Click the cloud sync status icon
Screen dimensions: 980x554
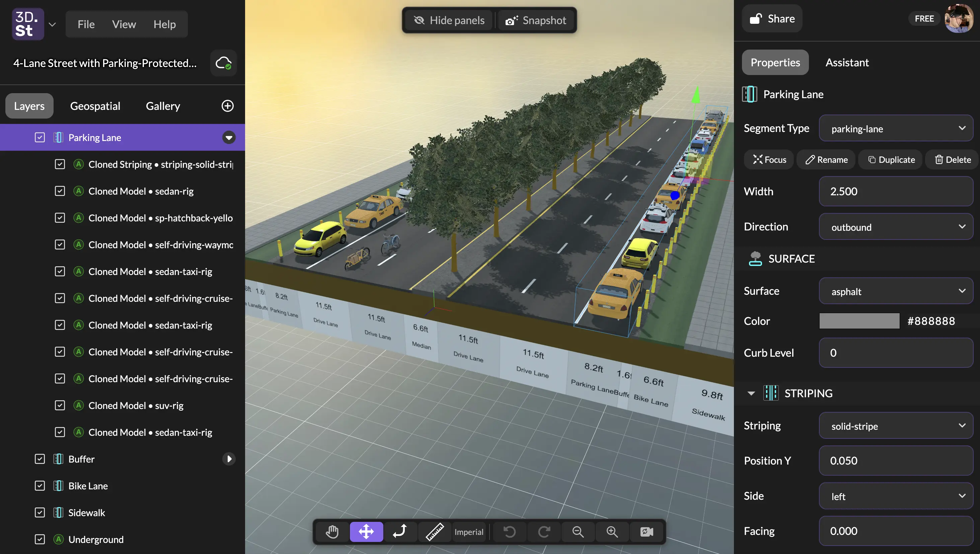click(x=223, y=63)
